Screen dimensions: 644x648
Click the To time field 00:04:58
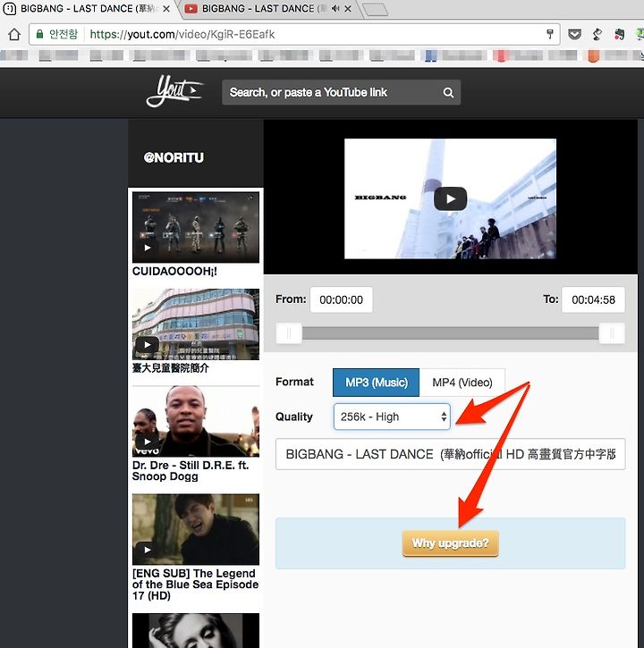[593, 299]
